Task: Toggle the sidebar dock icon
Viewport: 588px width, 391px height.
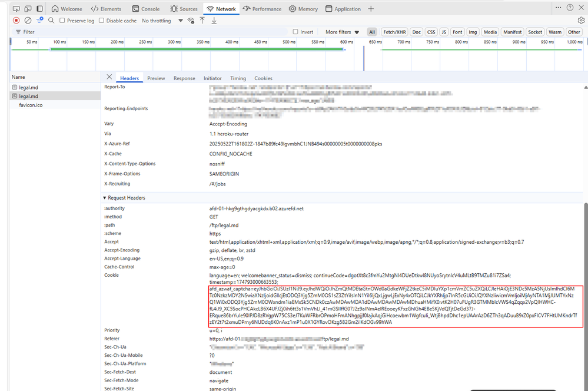Action: point(39,9)
